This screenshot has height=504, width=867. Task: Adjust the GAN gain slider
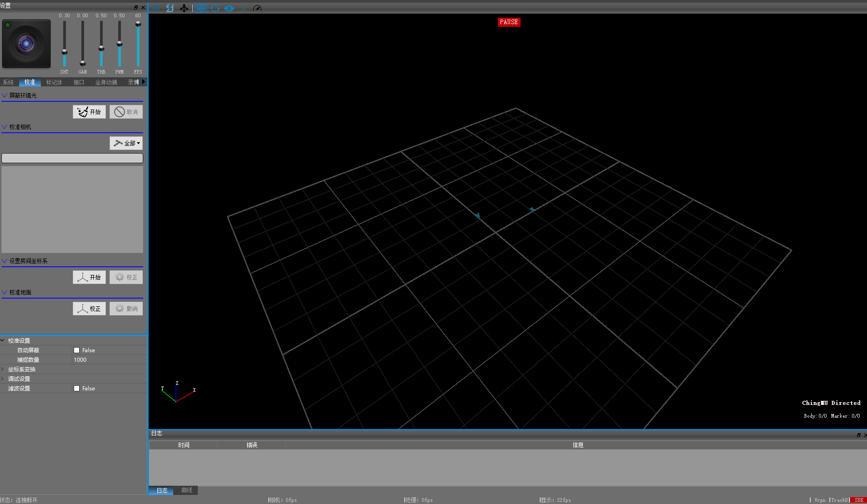click(x=83, y=63)
